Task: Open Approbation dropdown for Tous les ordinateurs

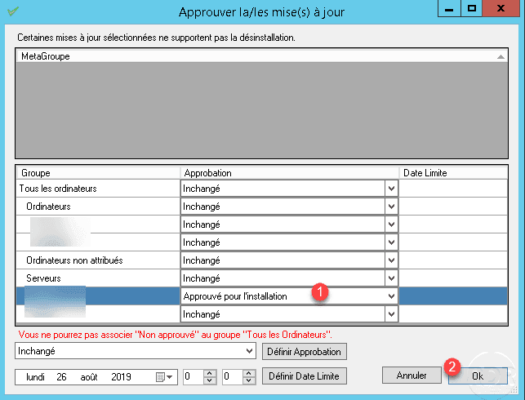Action: point(391,189)
